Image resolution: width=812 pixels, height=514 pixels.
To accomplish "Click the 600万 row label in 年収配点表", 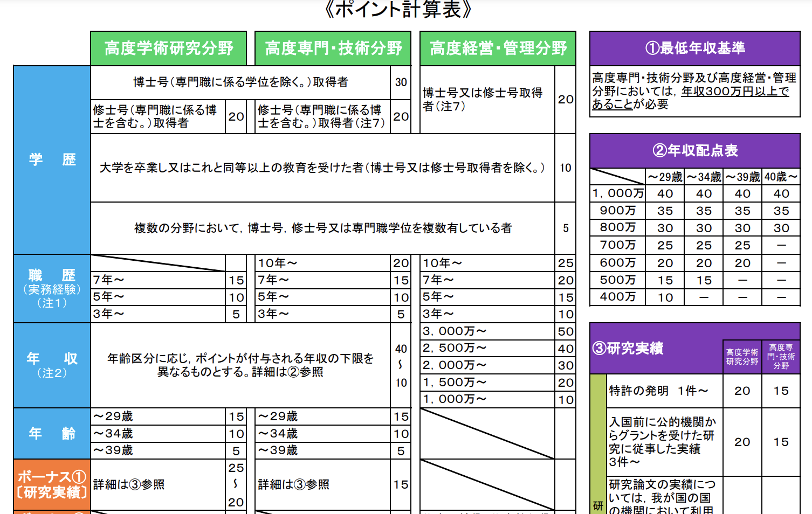I will pyautogui.click(x=618, y=263).
